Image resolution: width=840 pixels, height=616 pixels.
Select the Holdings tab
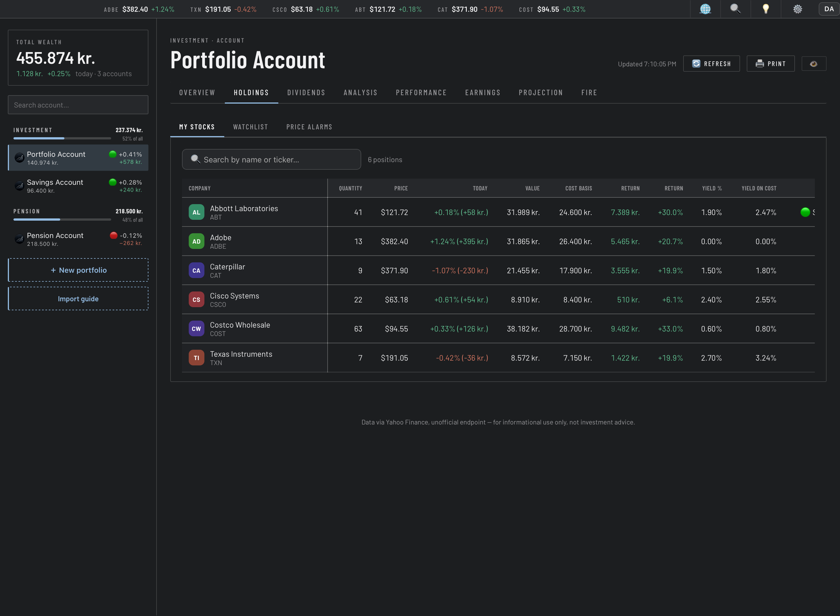(x=251, y=92)
